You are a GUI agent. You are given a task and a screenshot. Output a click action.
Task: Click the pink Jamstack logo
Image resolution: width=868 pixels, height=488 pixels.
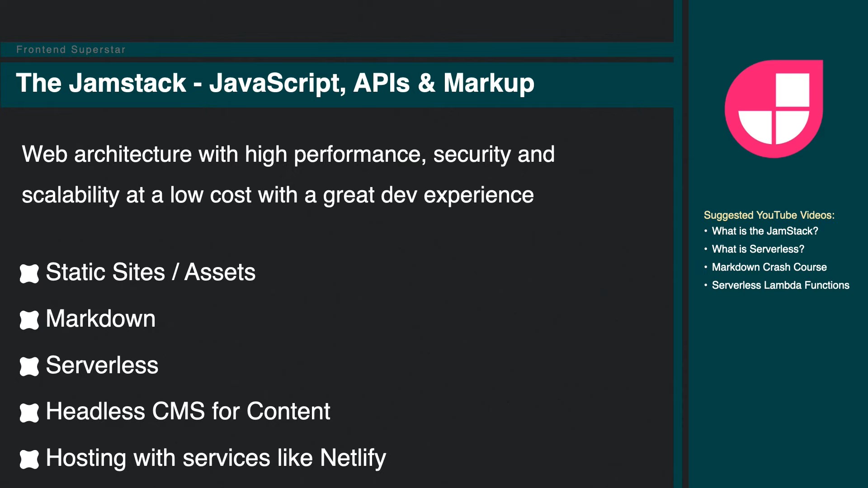[x=774, y=109]
